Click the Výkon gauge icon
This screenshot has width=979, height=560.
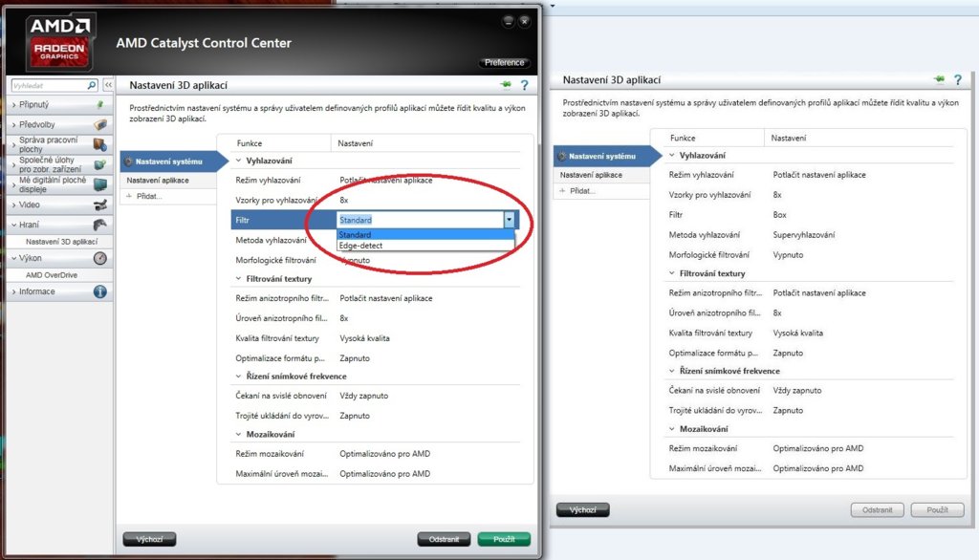coord(99,258)
